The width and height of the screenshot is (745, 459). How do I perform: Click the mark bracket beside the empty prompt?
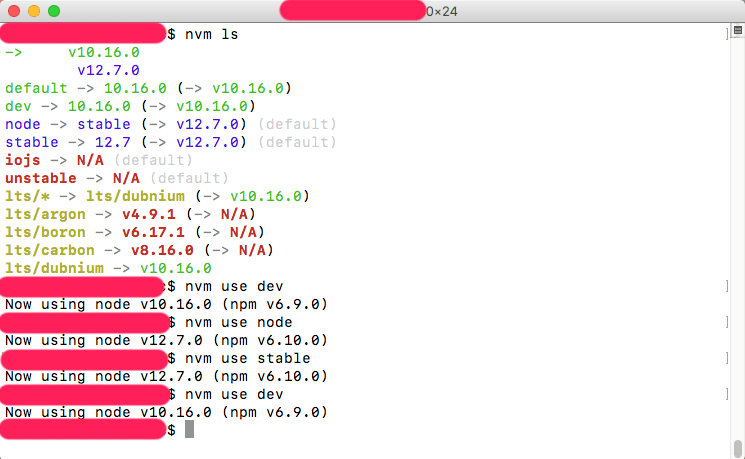point(725,430)
